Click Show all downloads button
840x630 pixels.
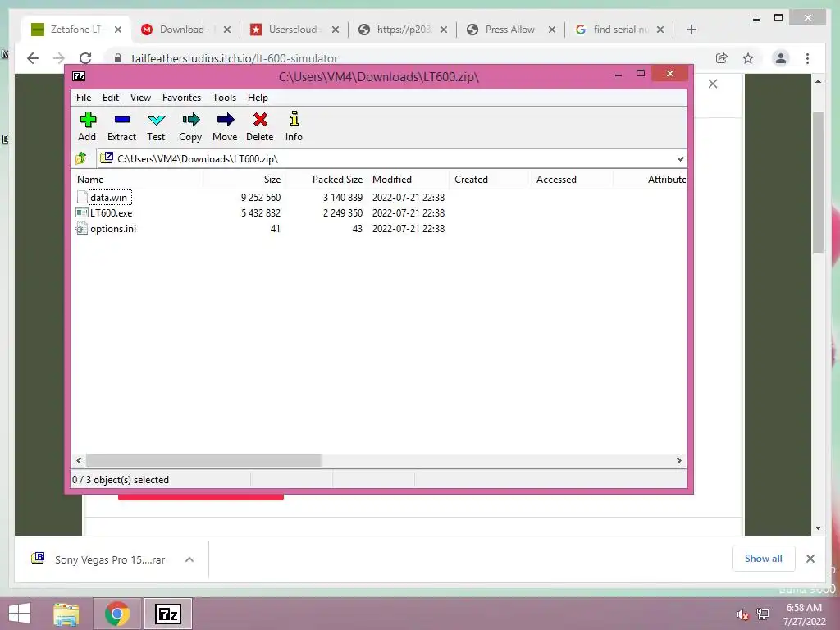763,559
